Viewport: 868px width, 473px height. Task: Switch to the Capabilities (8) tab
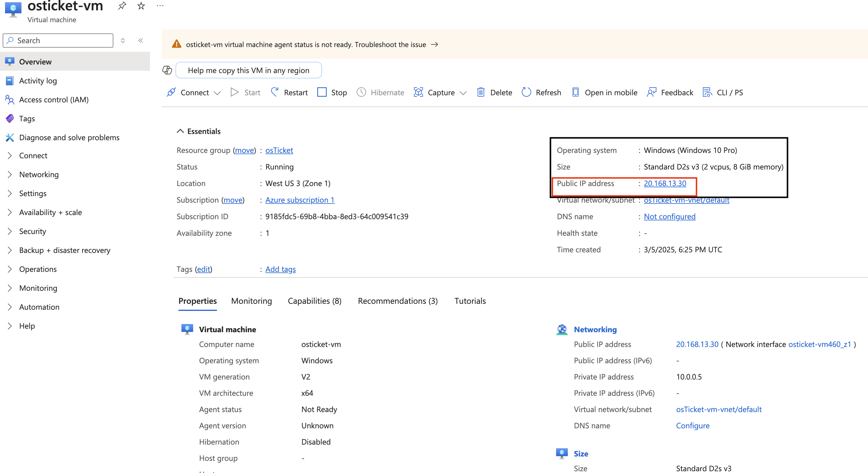pyautogui.click(x=314, y=301)
